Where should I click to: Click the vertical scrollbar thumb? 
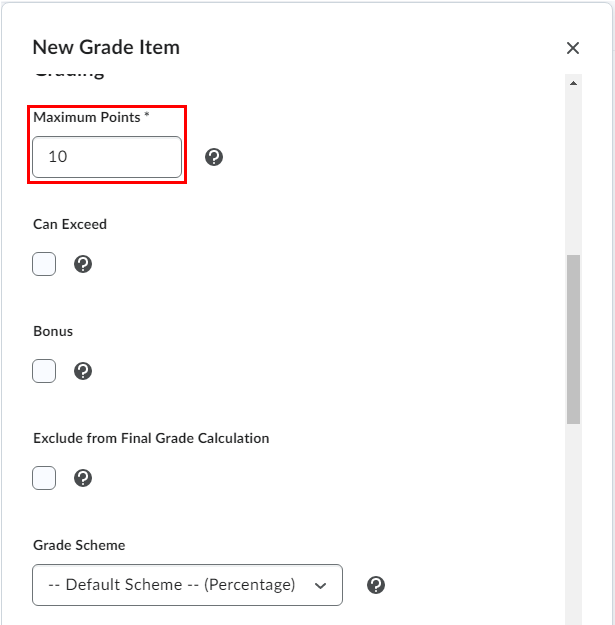coord(573,338)
